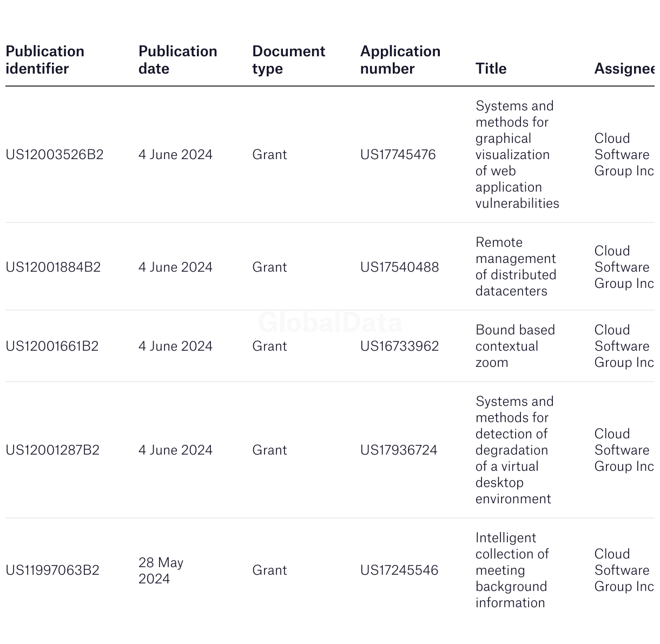The image size is (660, 644).
Task: Select publication identifier US12001287B2
Action: 52,450
